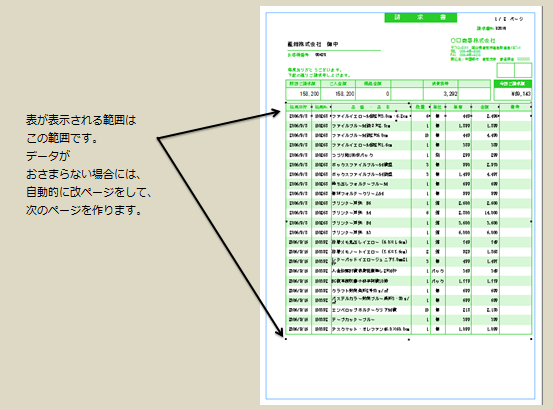Select the 品番・品名 column header
Viewport: 553px width, 410px height.
[370, 107]
